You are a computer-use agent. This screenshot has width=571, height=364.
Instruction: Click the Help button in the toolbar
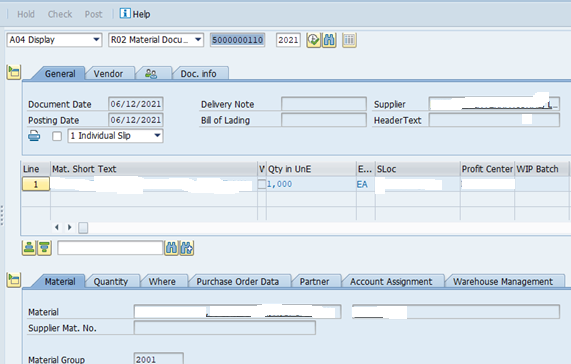coord(135,14)
